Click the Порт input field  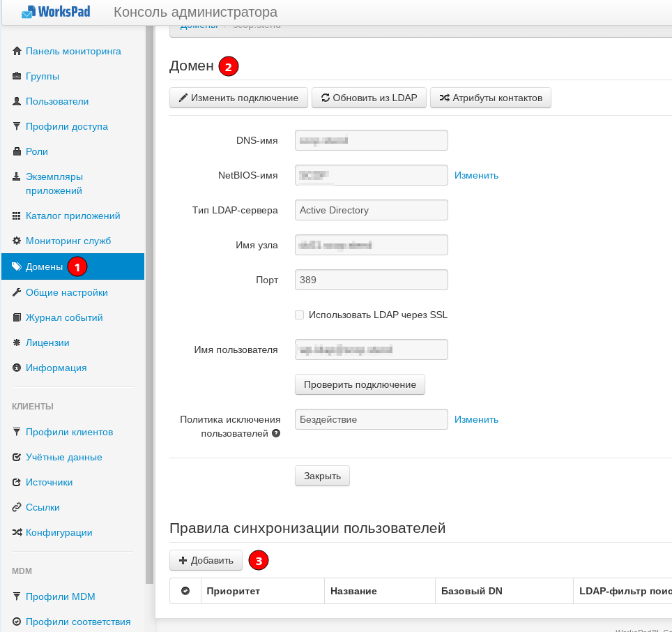[371, 280]
